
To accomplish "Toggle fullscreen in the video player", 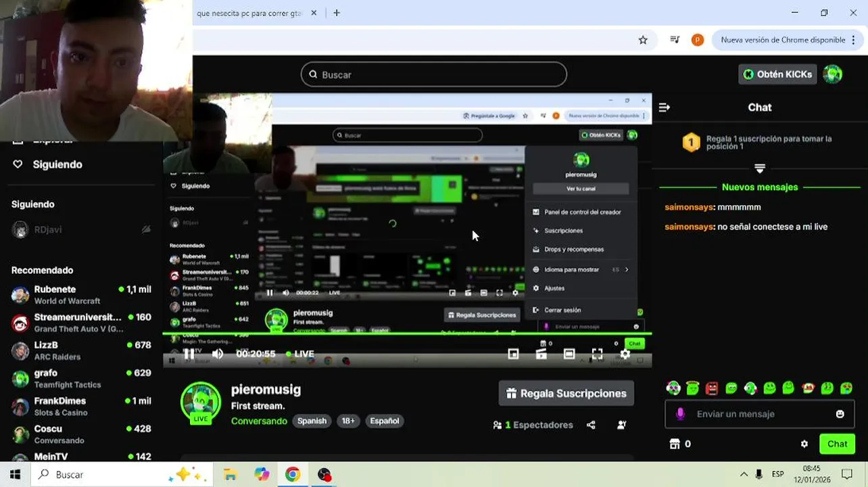I will 597,354.
